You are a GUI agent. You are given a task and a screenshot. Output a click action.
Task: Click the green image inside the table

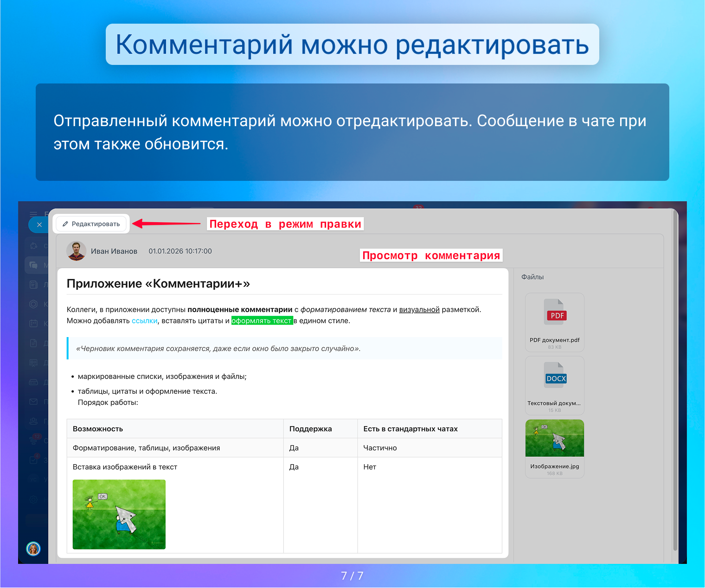click(x=119, y=514)
